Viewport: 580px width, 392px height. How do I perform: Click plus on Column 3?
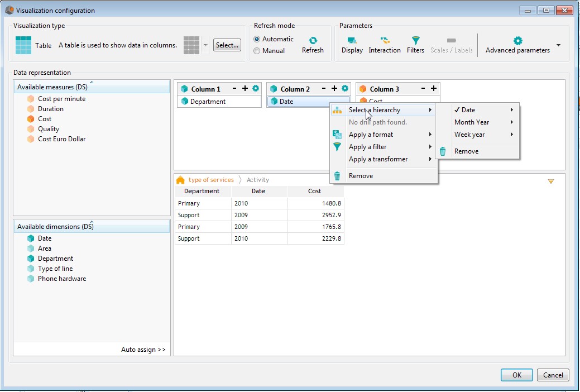(x=434, y=88)
